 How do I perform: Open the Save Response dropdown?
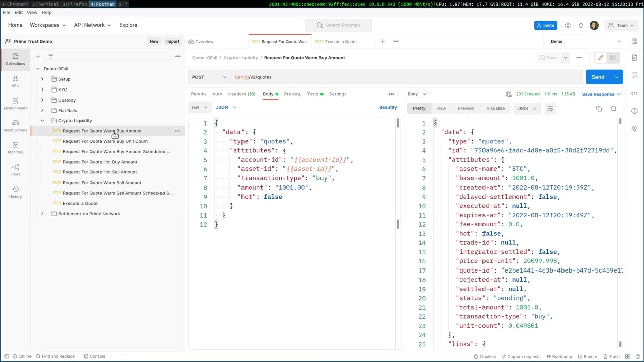point(601,94)
